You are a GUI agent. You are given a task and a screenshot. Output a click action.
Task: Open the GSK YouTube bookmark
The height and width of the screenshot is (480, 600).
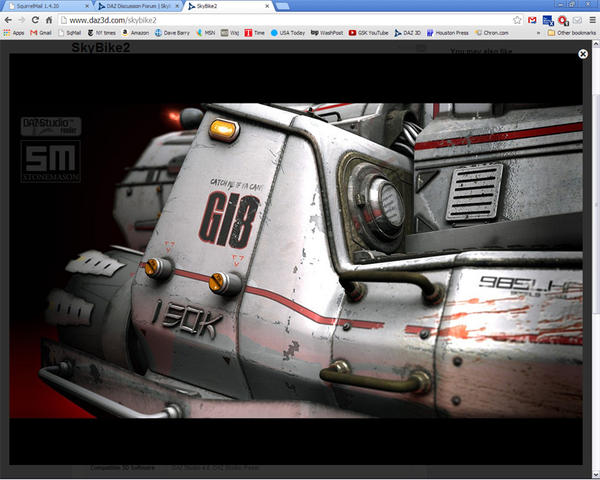pos(368,33)
